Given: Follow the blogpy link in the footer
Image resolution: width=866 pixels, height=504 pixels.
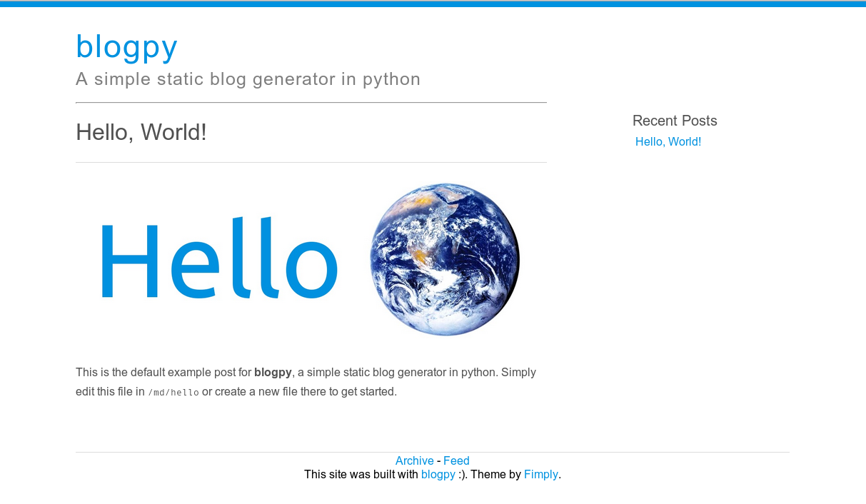Looking at the screenshot, I should 438,474.
